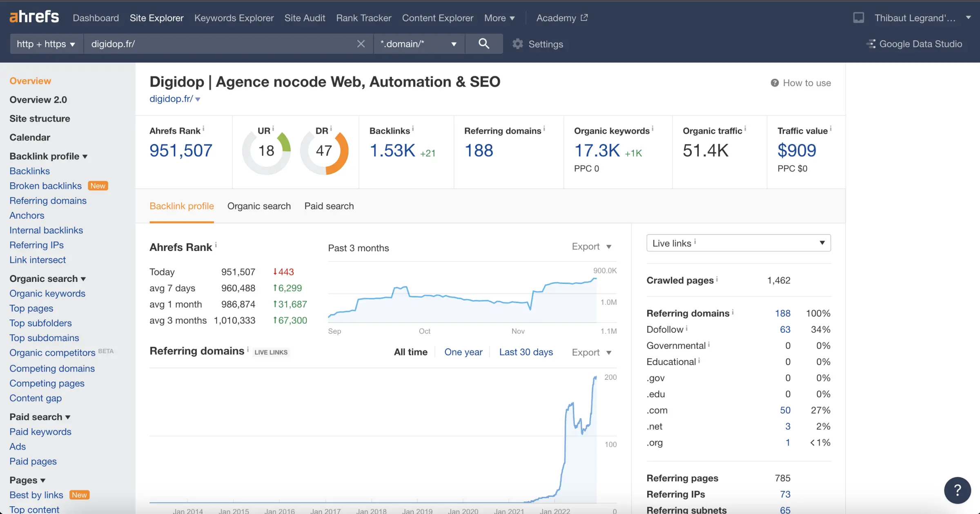Open the *.domain/* mode dropdown
980x514 pixels.
pos(418,44)
